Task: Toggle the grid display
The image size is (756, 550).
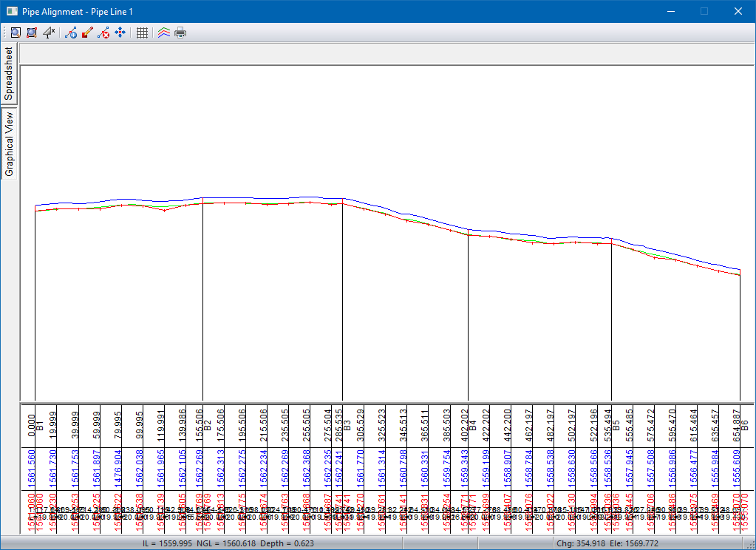Action: 143,33
